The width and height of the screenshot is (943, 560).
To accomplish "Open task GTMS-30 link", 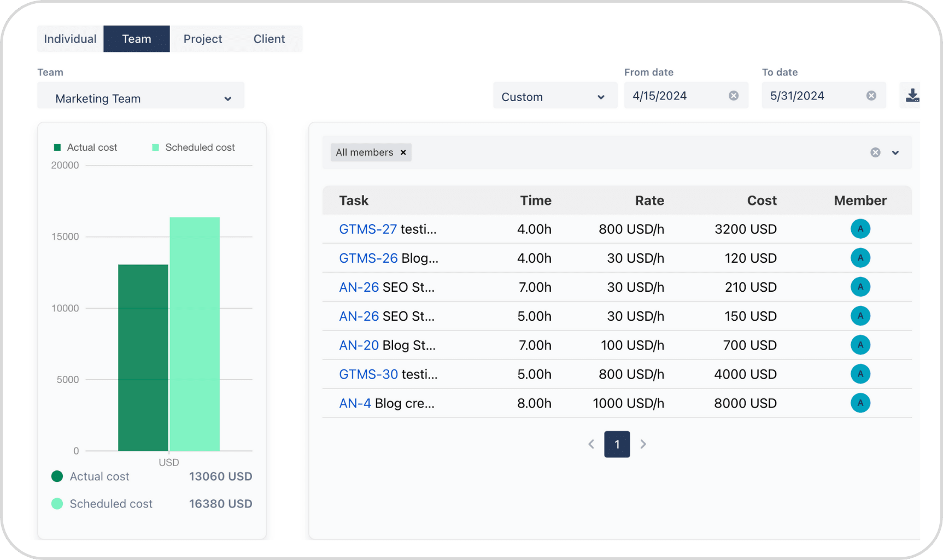I will coord(367,374).
